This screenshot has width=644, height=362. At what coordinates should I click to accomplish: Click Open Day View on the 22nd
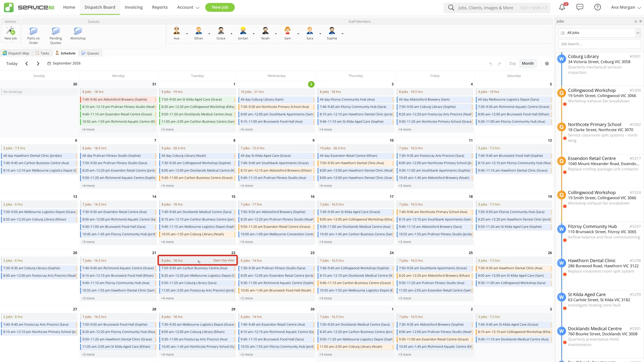224,260
